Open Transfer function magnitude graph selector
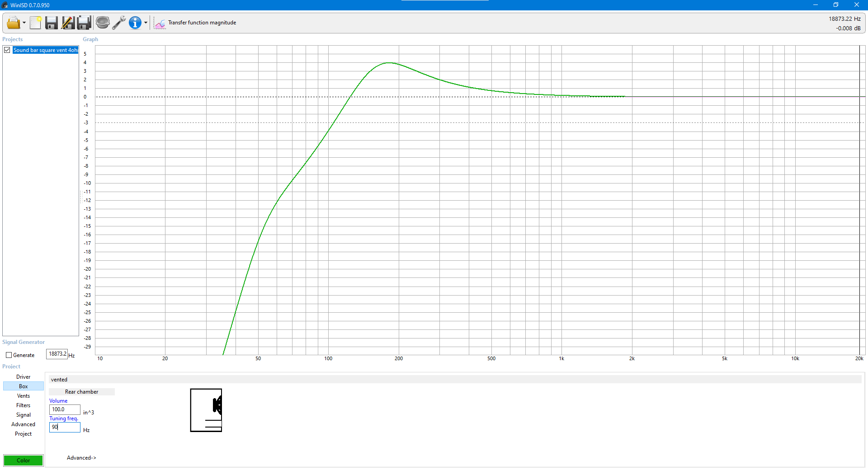 pos(202,23)
